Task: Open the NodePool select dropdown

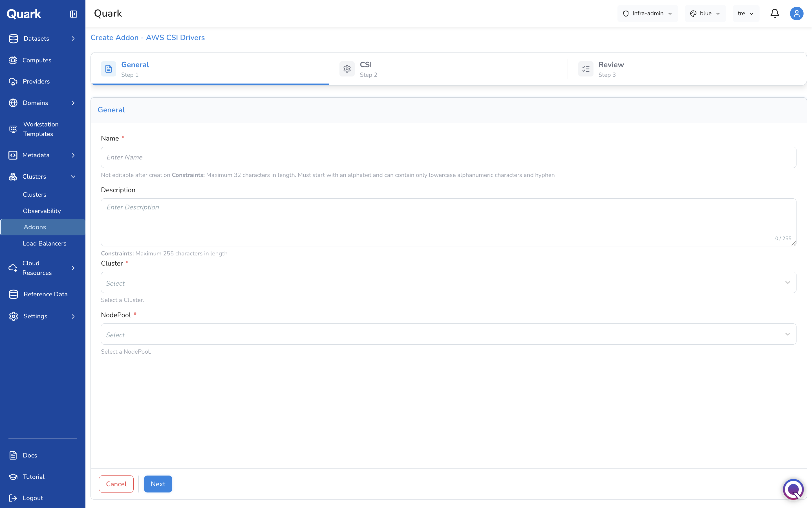Action: click(448, 334)
